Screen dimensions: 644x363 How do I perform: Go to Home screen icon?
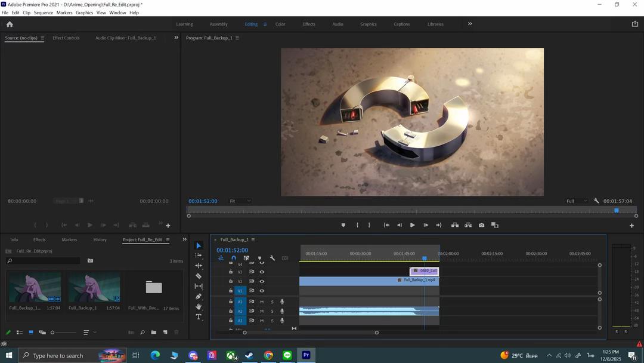[x=10, y=24]
